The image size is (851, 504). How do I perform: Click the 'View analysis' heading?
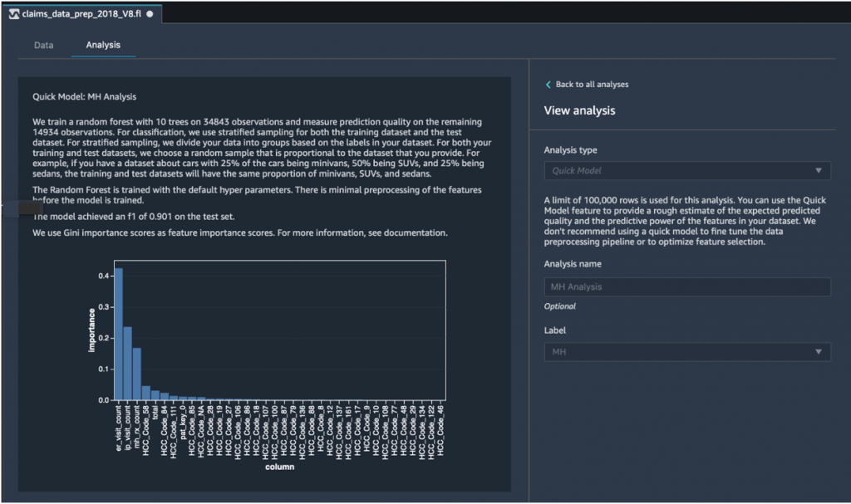(579, 110)
